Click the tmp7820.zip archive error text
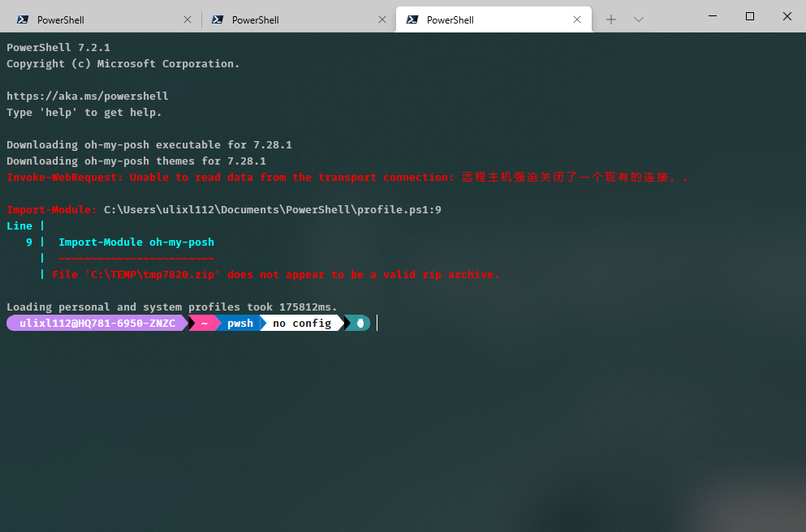806x532 pixels. coord(276,274)
